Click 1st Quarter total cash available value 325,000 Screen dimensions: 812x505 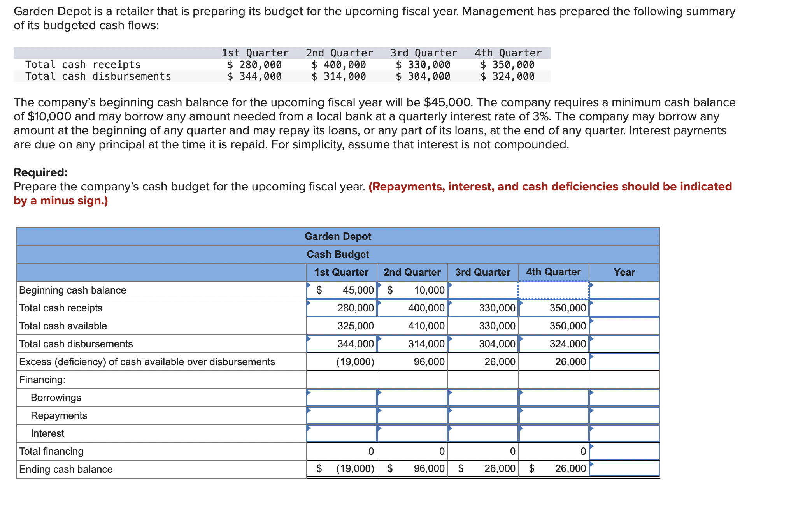(356, 326)
